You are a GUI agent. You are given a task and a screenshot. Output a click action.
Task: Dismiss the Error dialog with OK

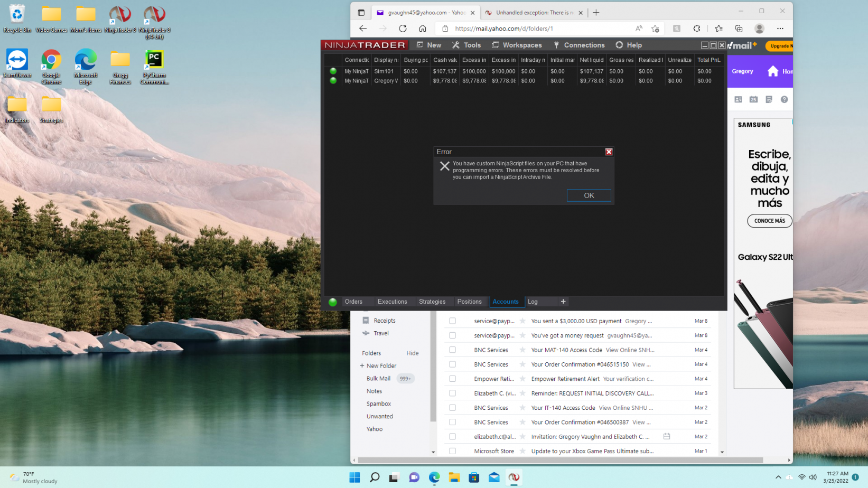[589, 195]
